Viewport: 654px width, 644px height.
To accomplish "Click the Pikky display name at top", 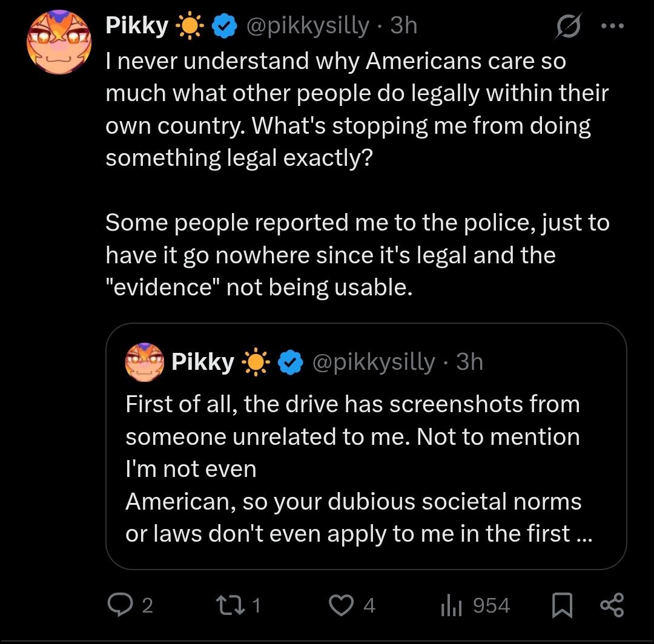I will pos(137,26).
